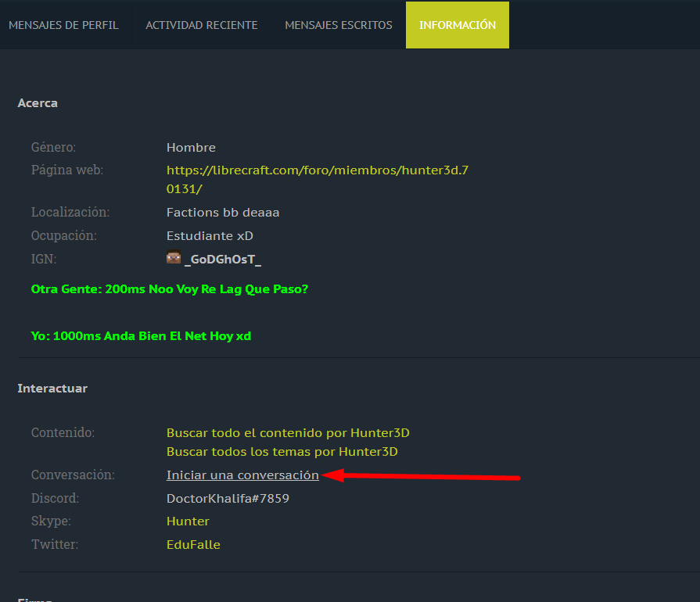Click Buscar todos los temas por Hunter3D

click(282, 452)
